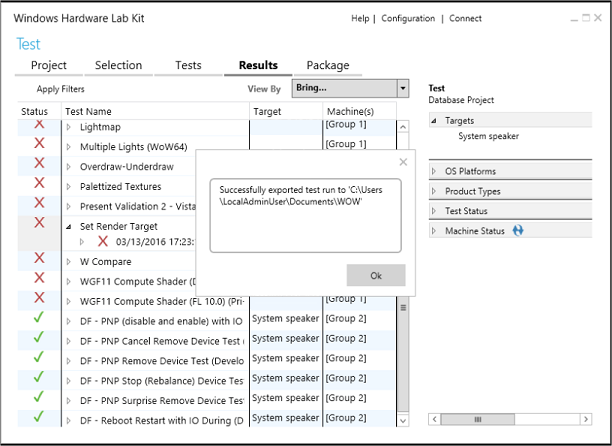Click the scroll-down arrow of the results list
This screenshot has width=612, height=446.
pyautogui.click(x=403, y=421)
